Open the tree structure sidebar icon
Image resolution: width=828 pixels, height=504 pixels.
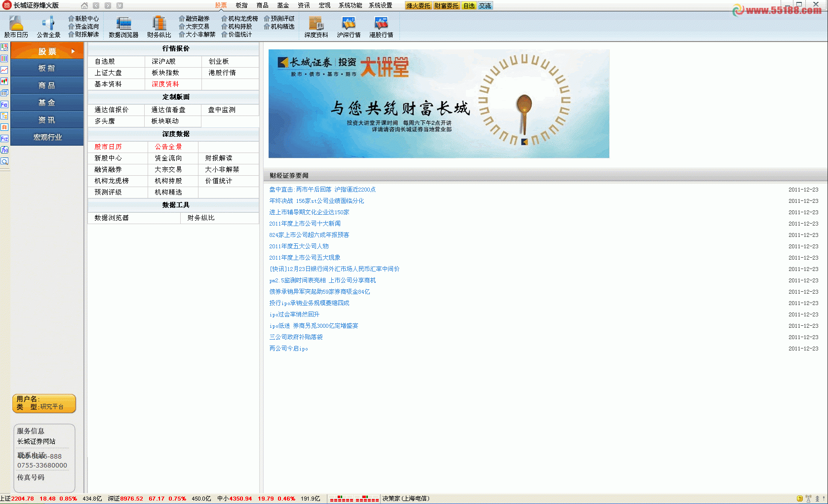pos(4,116)
